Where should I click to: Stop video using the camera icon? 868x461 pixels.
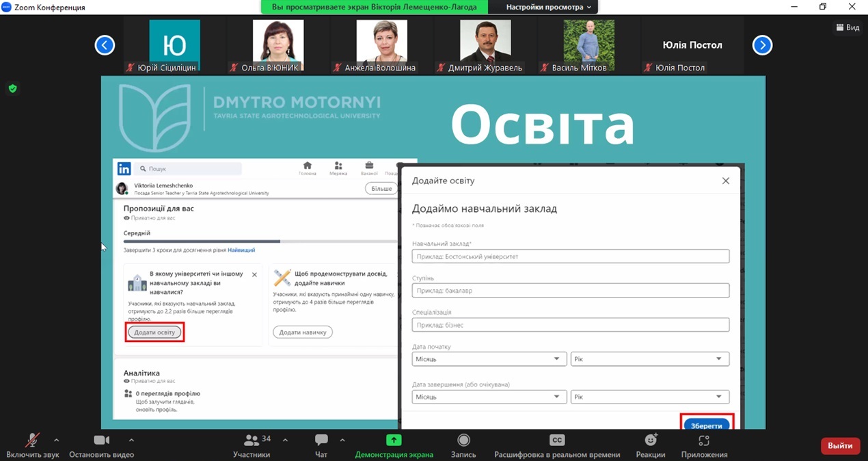click(101, 440)
